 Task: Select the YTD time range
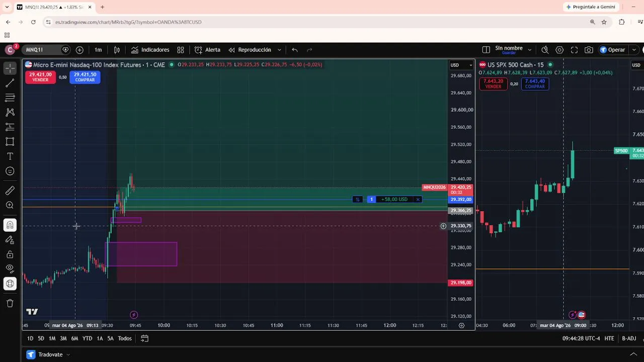[87, 338]
